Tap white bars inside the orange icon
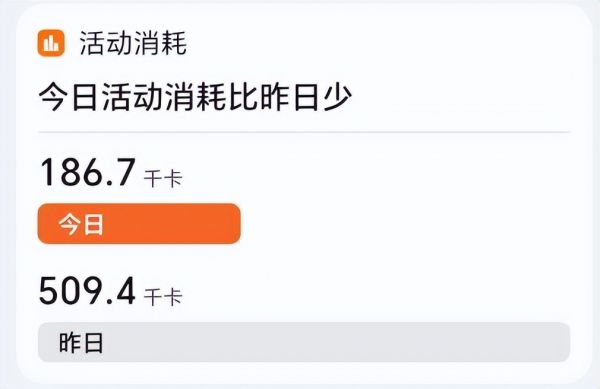Viewport: 600px width, 389px height. point(51,43)
